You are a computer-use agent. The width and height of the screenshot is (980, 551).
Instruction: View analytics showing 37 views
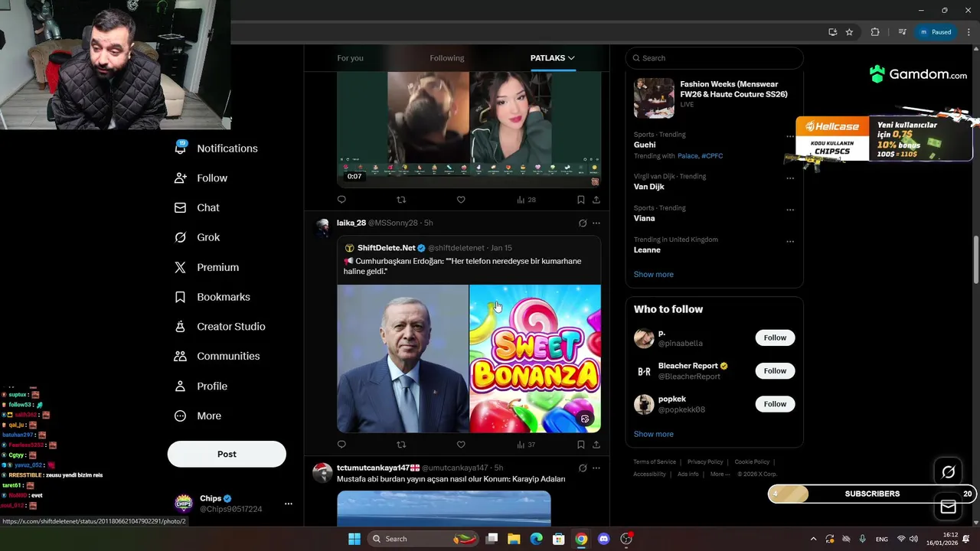526,444
